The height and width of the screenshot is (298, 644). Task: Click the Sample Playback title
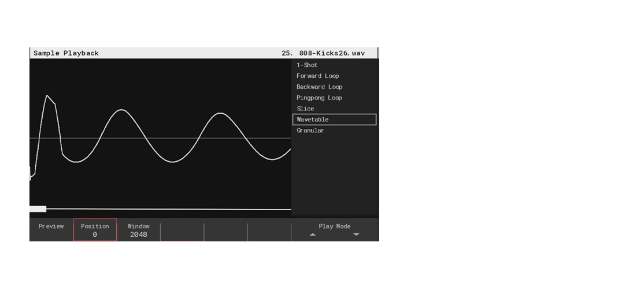coord(66,53)
